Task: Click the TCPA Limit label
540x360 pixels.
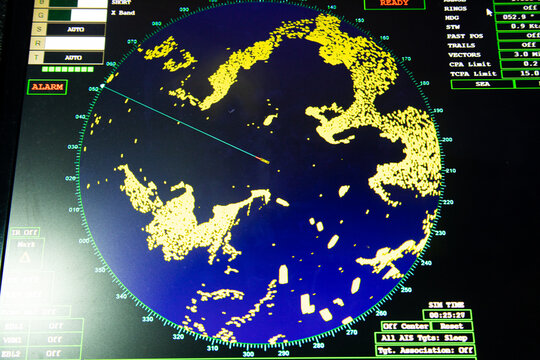Action: coord(474,74)
